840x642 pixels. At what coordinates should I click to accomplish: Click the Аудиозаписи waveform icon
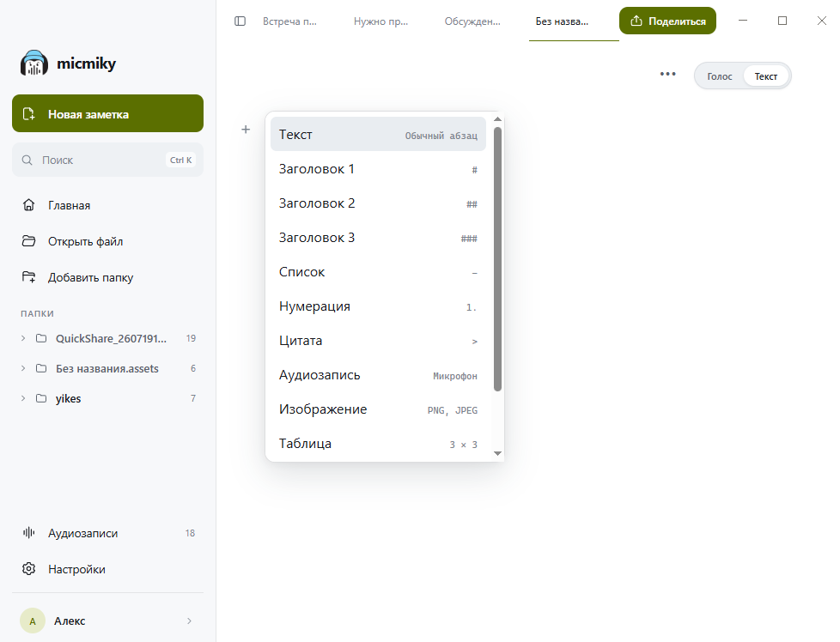coord(29,532)
